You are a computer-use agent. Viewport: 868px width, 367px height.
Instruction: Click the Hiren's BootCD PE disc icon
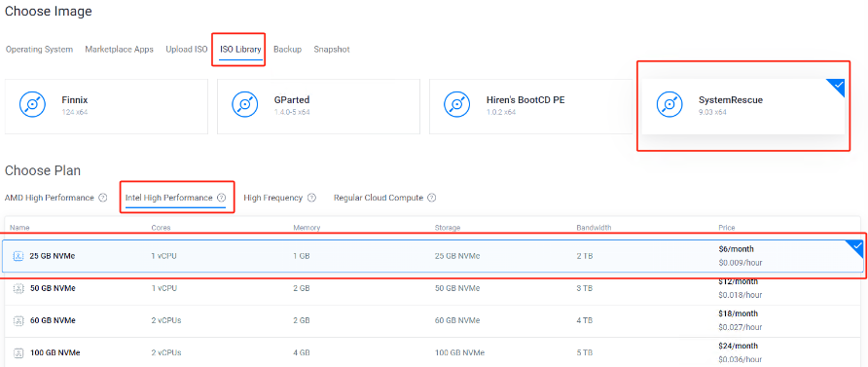pyautogui.click(x=456, y=104)
